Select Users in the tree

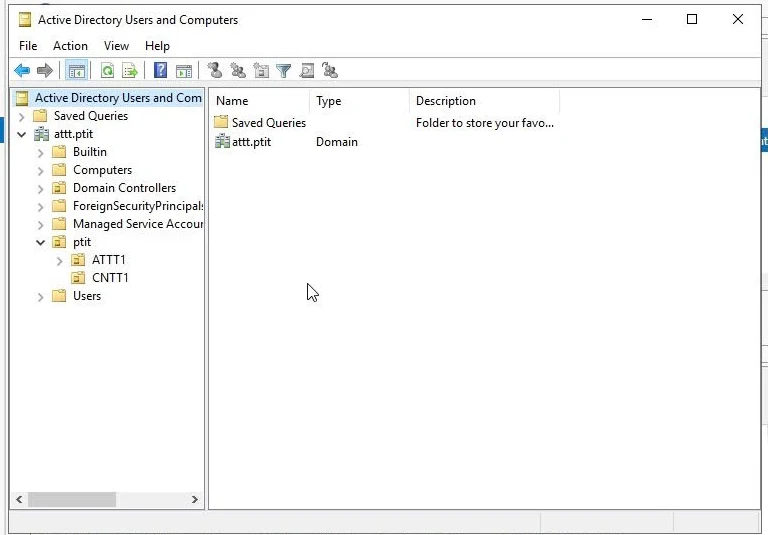pyautogui.click(x=87, y=296)
